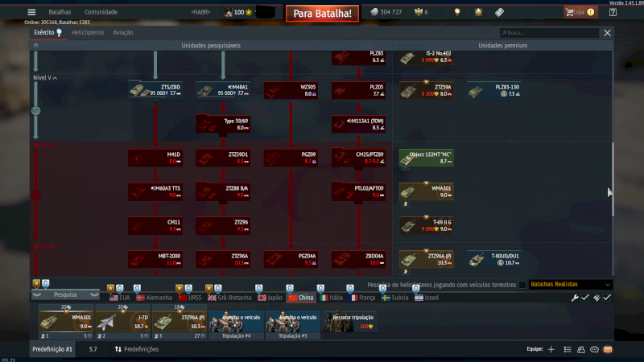Open the help question mark icon
This screenshot has width=644, height=362.
point(613,12)
